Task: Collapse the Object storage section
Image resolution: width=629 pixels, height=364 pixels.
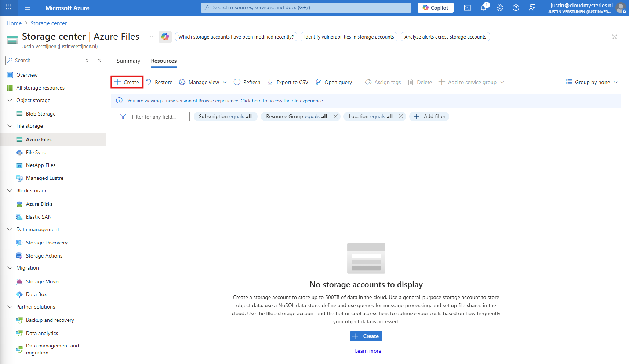Action: pos(10,100)
